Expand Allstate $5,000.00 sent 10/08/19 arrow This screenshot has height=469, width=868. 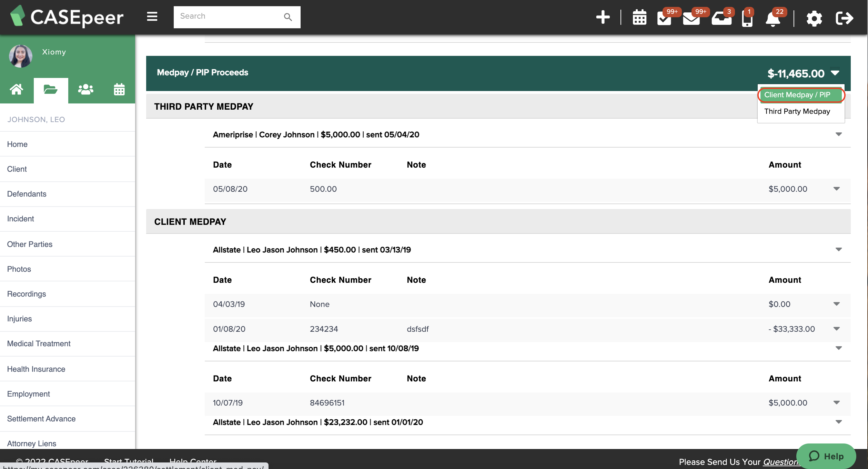839,348
